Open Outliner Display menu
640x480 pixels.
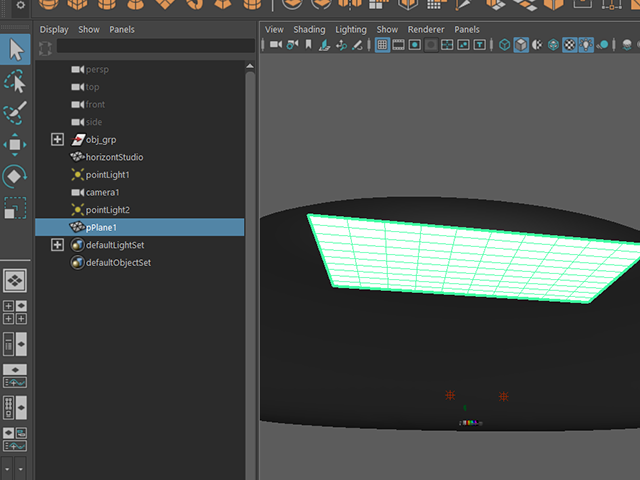[54, 30]
